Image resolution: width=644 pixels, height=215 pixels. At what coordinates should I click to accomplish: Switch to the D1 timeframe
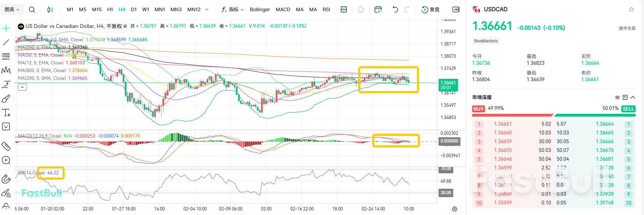point(133,9)
